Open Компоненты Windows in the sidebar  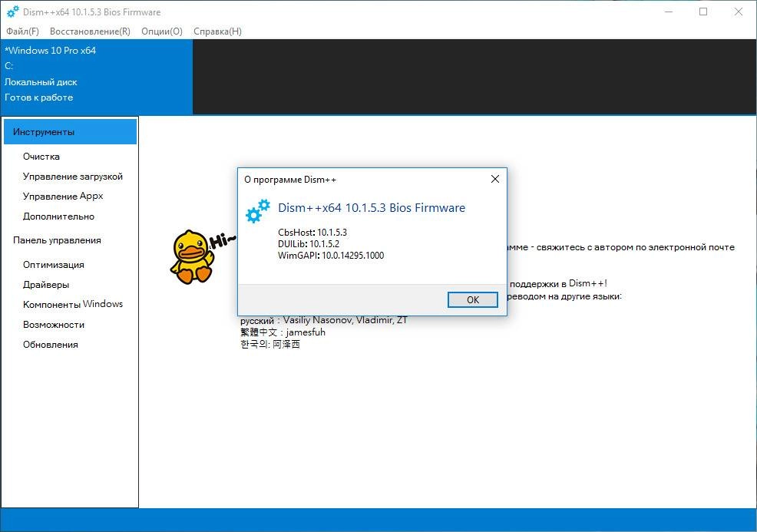click(x=73, y=304)
